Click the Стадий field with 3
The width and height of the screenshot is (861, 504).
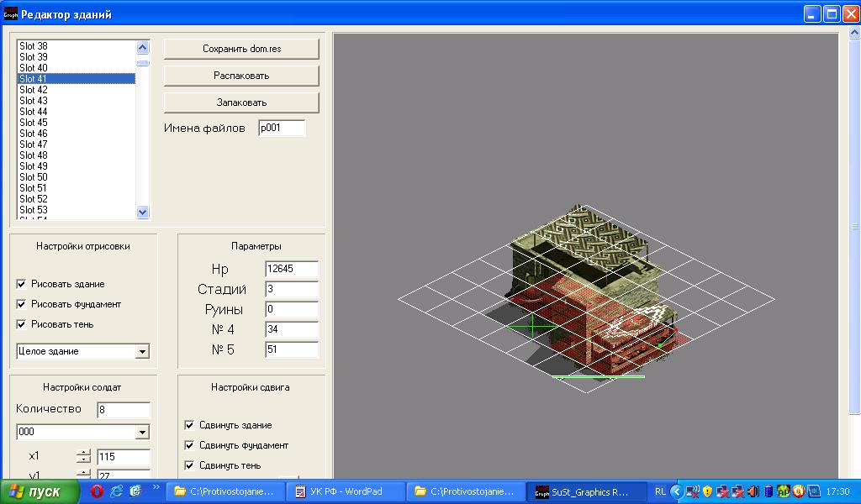(292, 289)
